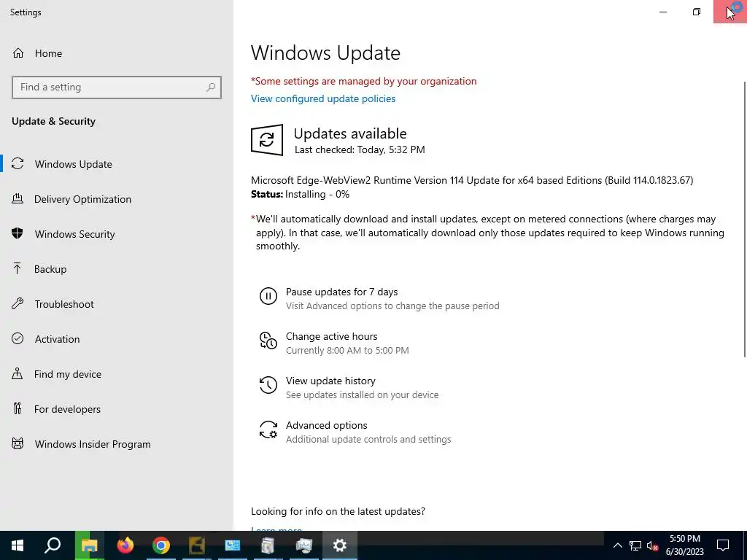
Task: Click the Settings gear taskbar icon
Action: click(x=340, y=545)
